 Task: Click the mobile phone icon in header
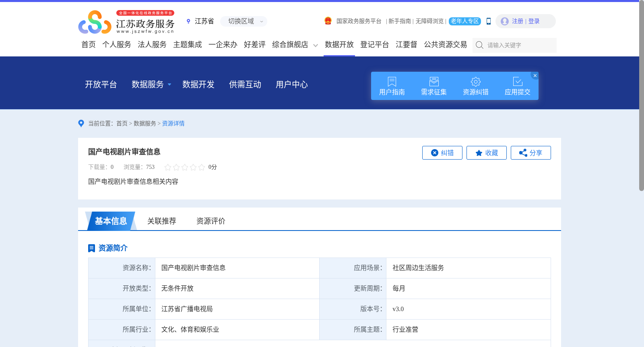489,21
